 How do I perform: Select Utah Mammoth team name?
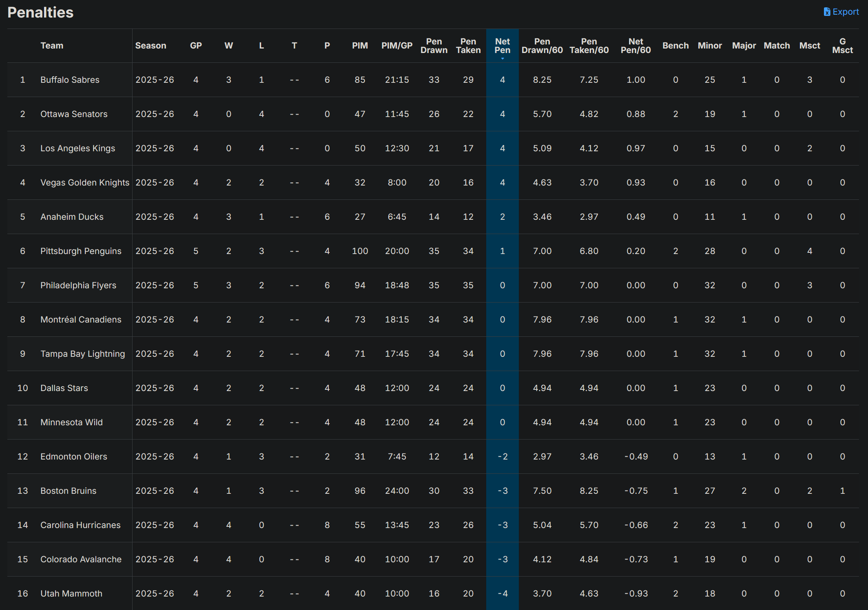tap(71, 594)
